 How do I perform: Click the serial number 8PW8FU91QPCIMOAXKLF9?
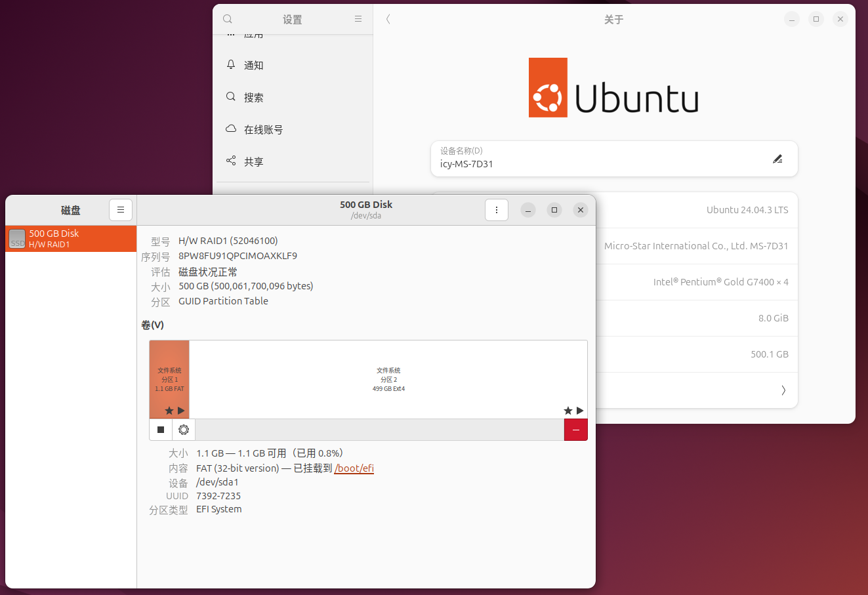[x=238, y=256]
